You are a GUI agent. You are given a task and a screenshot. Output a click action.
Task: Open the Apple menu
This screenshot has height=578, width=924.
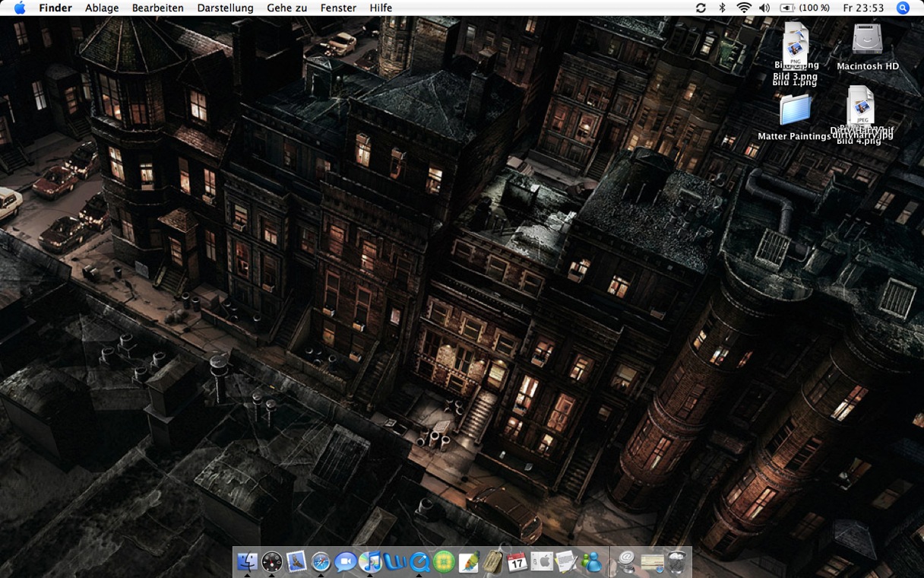20,8
